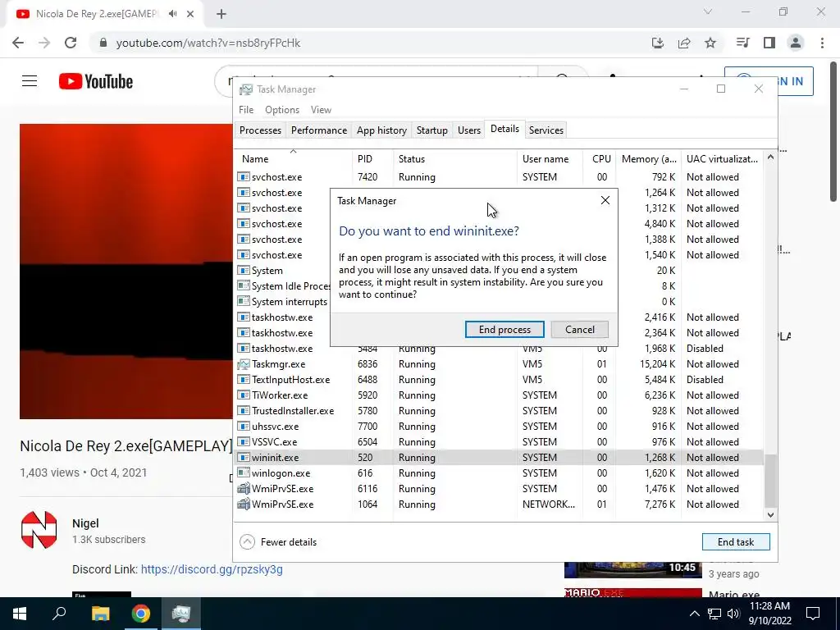Click the End task button
Viewport: 840px width, 630px height.
[x=736, y=541]
